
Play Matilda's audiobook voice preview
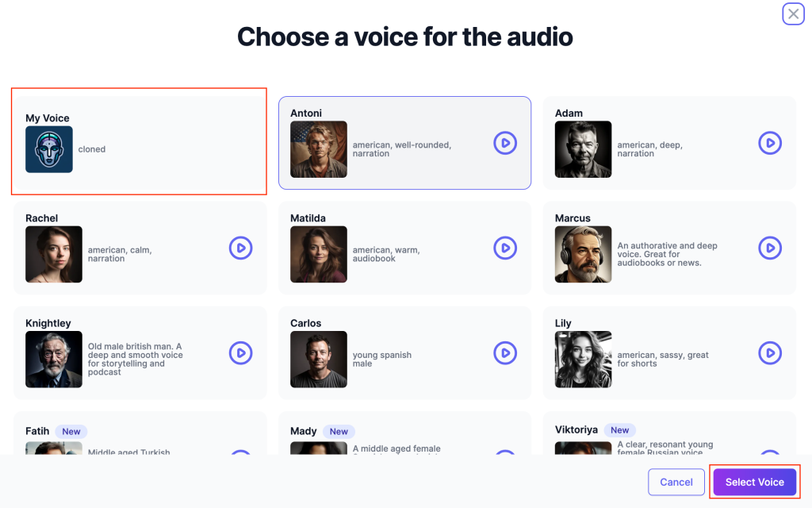click(505, 248)
